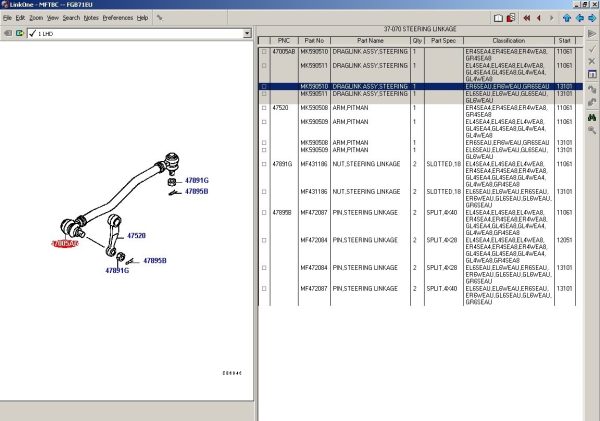This screenshot has height=421, width=600.
Task: Check the box for MF431186 start 13101
Action: tap(264, 192)
